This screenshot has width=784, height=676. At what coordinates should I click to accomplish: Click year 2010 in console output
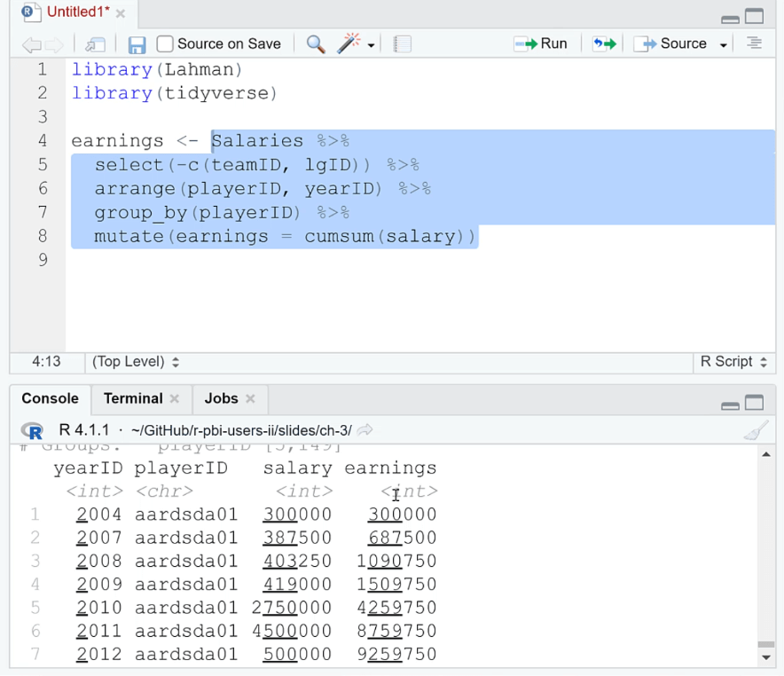click(99, 608)
